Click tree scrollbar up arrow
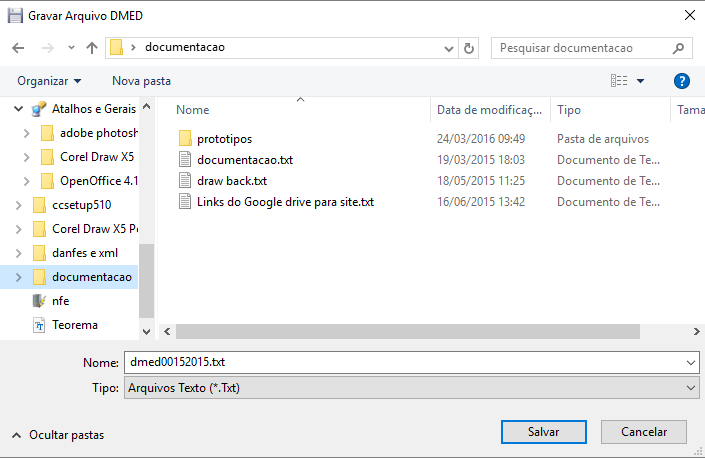The height and width of the screenshot is (458, 705). click(146, 107)
